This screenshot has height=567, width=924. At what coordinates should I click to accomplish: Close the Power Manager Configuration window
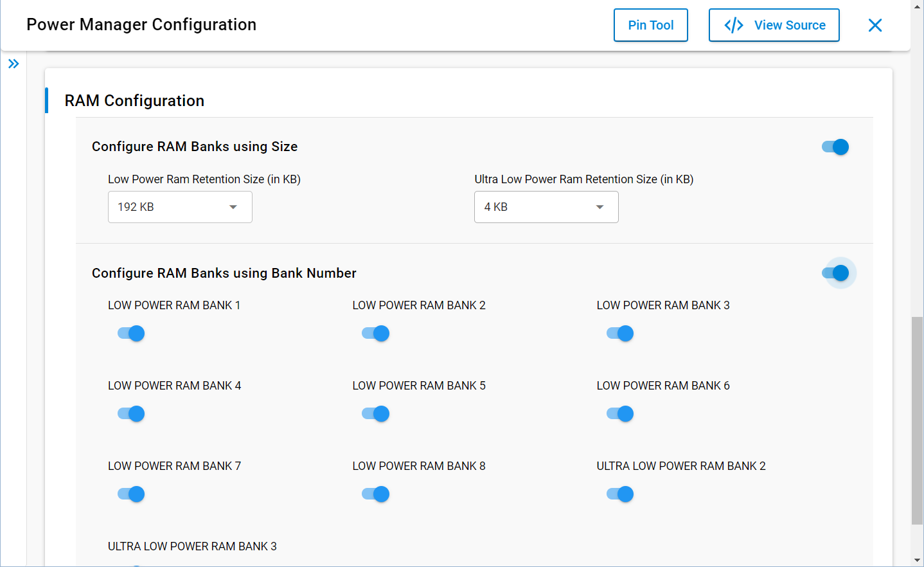click(875, 24)
